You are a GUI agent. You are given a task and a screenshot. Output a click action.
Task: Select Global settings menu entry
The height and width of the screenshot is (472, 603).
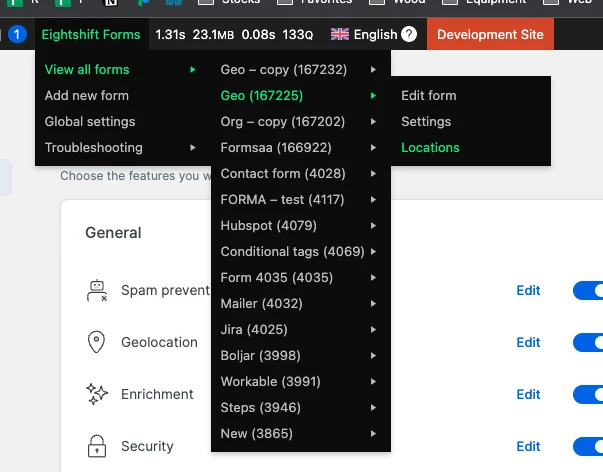pos(90,122)
